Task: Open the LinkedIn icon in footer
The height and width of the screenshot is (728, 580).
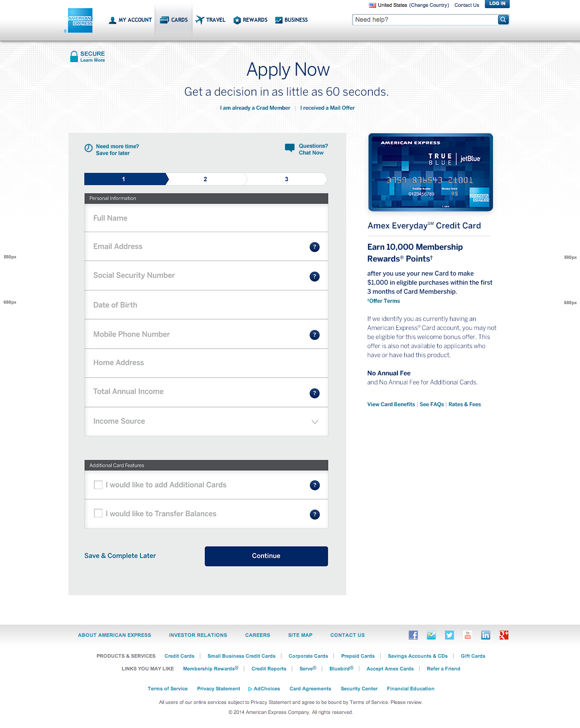Action: point(486,635)
